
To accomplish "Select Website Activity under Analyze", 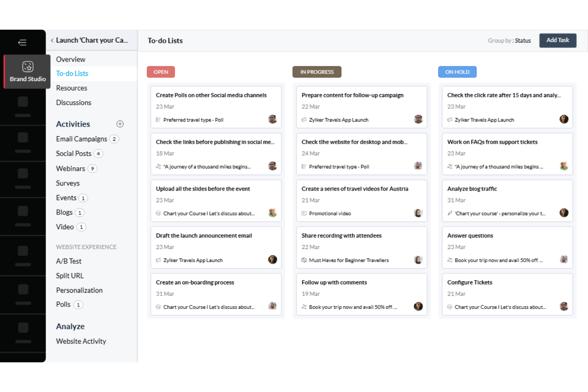I will pos(81,341).
